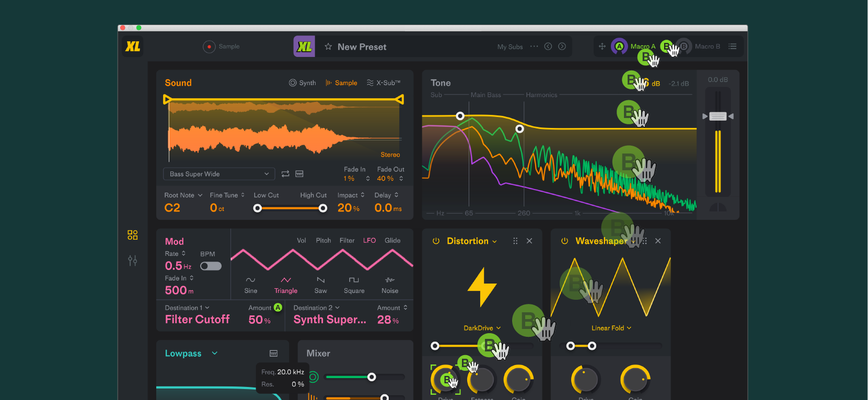This screenshot has width=868, height=400.
Task: Switch to the X-Sub sound tab
Action: point(384,83)
